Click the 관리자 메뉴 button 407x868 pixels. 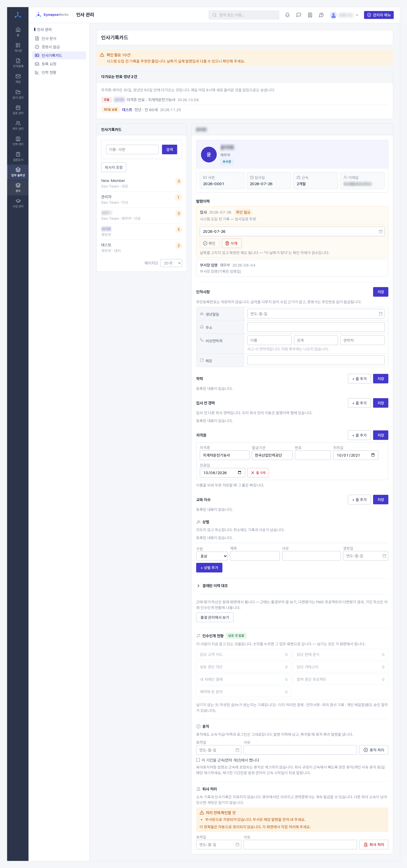tap(379, 15)
